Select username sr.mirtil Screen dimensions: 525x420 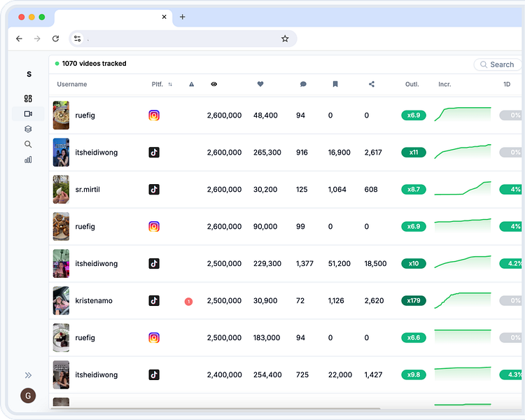point(87,190)
